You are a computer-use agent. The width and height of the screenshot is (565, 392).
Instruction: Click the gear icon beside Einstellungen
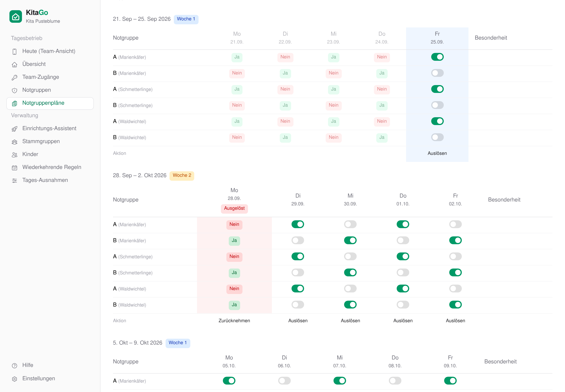click(15, 379)
